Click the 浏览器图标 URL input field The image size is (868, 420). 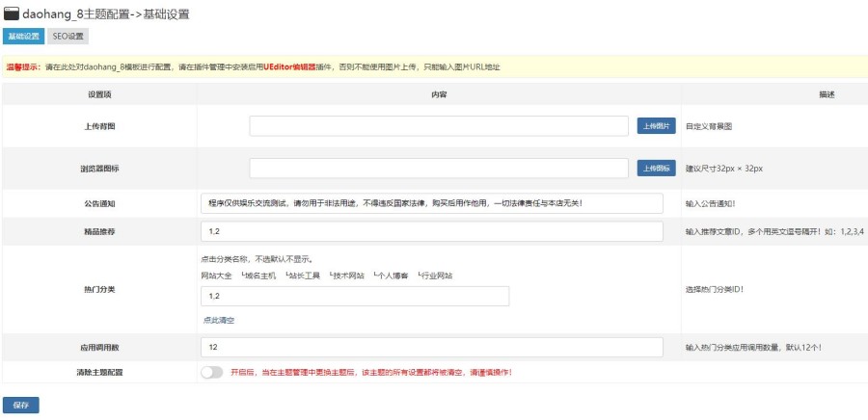point(439,168)
